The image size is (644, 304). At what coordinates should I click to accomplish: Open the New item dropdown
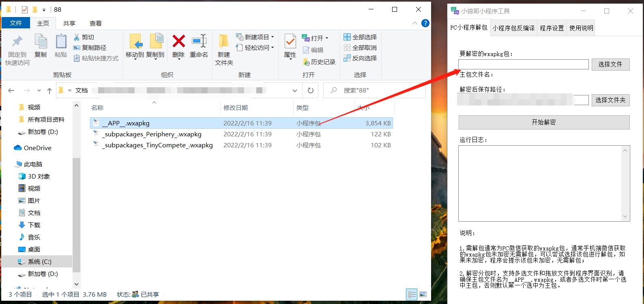(x=273, y=37)
